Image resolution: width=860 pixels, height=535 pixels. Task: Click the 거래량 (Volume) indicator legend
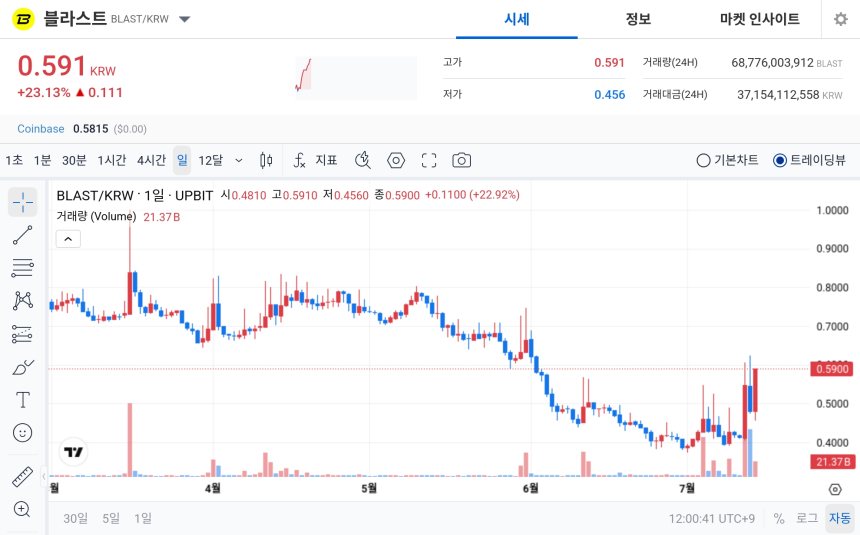[96, 217]
